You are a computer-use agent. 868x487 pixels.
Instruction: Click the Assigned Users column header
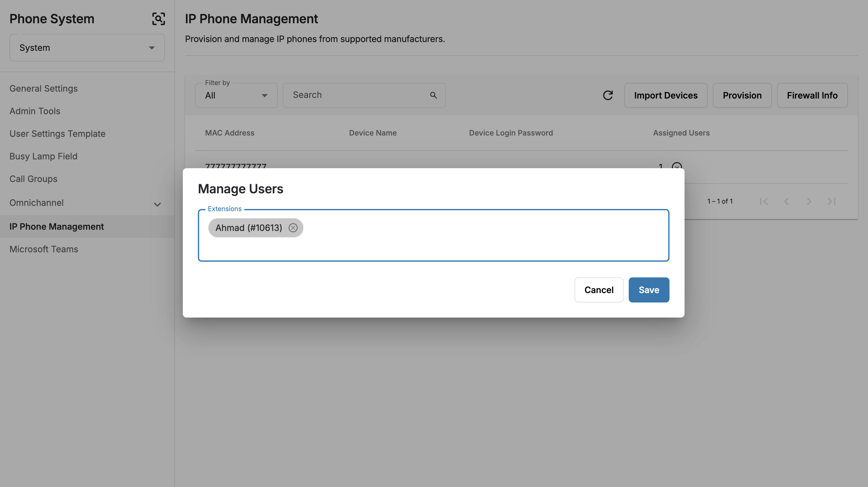coord(681,133)
